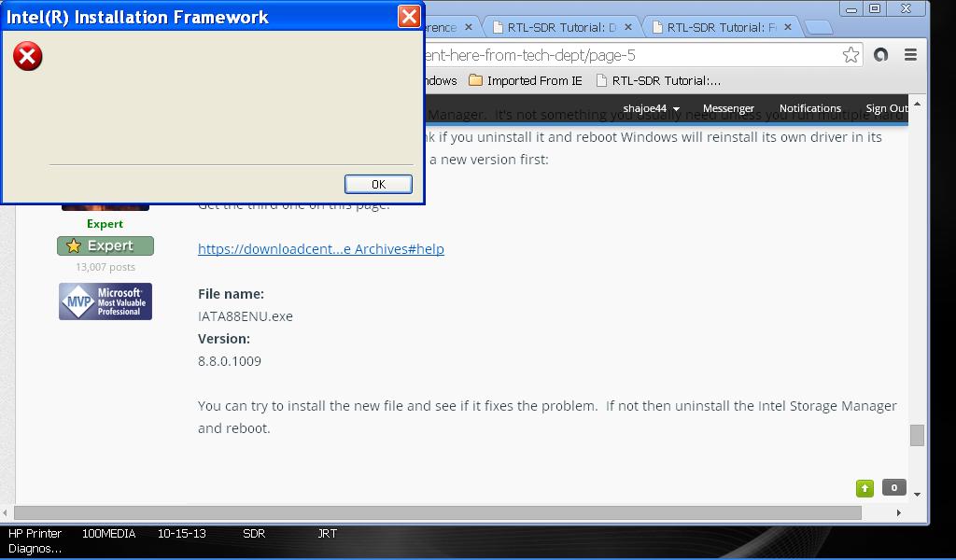
Task: Close the Intel(R) Installation Framework dialog
Action: tap(409, 17)
